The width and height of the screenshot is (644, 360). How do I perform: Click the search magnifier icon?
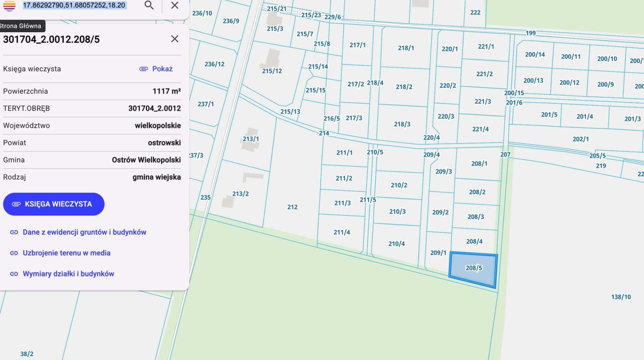tap(149, 5)
